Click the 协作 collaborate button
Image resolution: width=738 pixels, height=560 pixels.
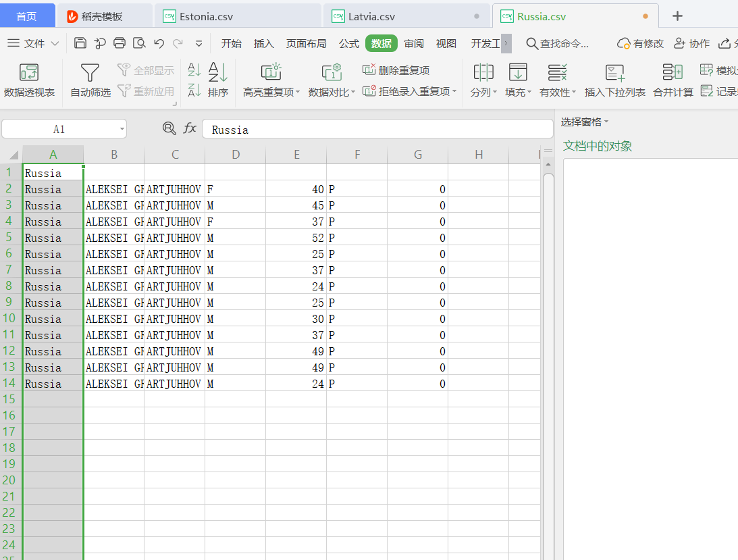coord(691,43)
